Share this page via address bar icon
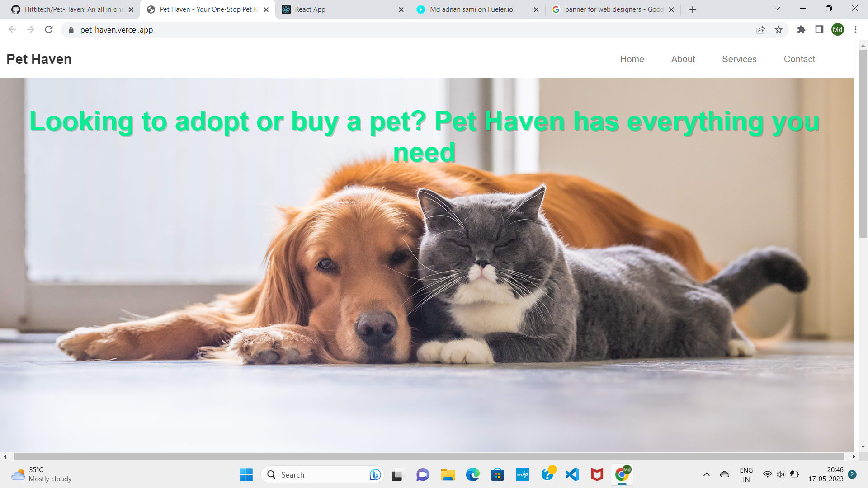The height and width of the screenshot is (488, 868). click(760, 30)
